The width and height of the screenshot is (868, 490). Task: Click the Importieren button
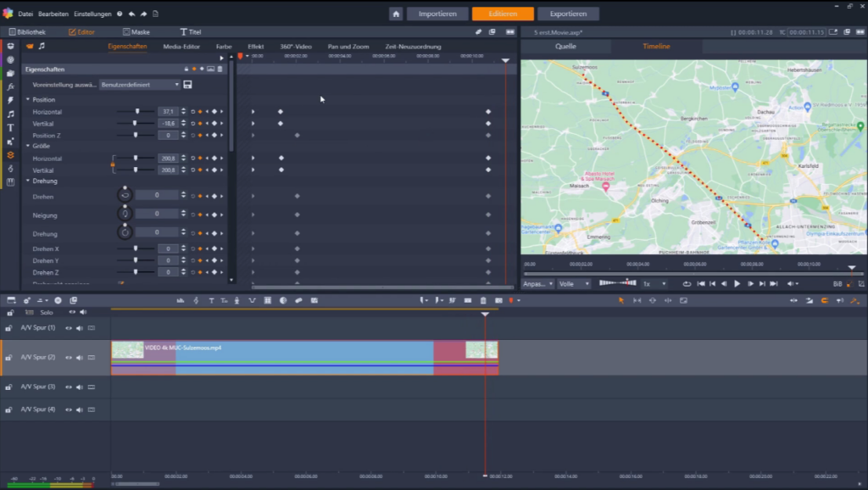point(437,14)
